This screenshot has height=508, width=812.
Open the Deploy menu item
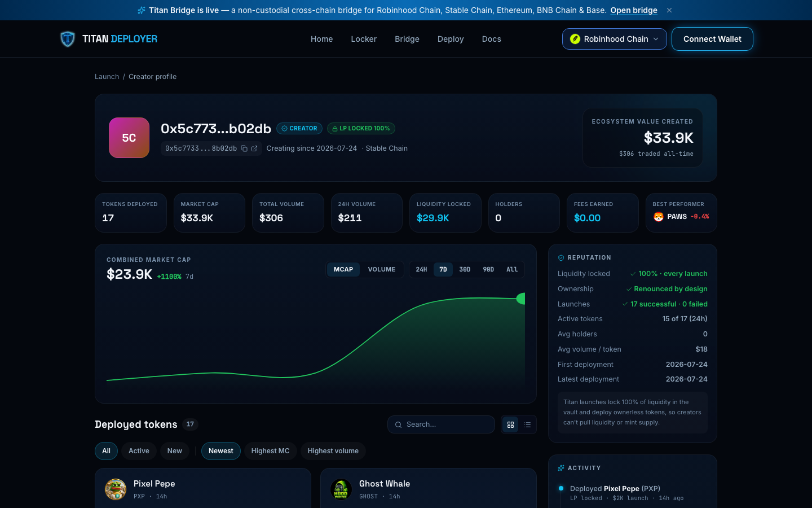[451, 39]
